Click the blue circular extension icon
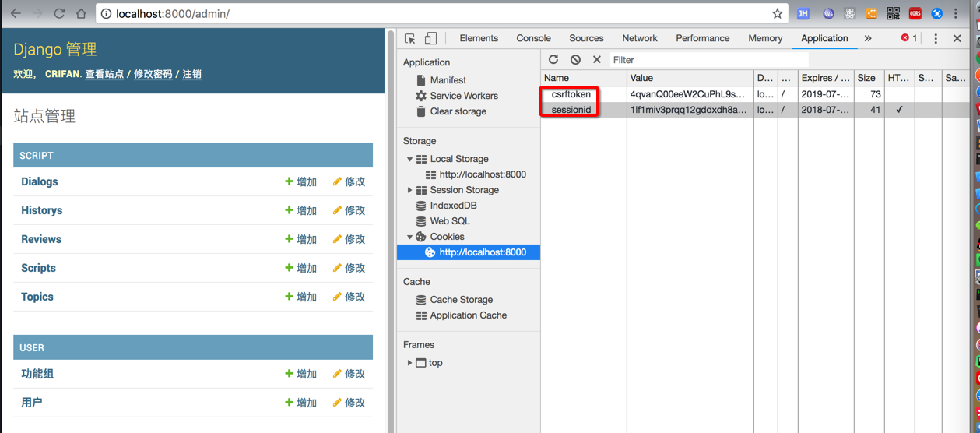 coord(937,13)
